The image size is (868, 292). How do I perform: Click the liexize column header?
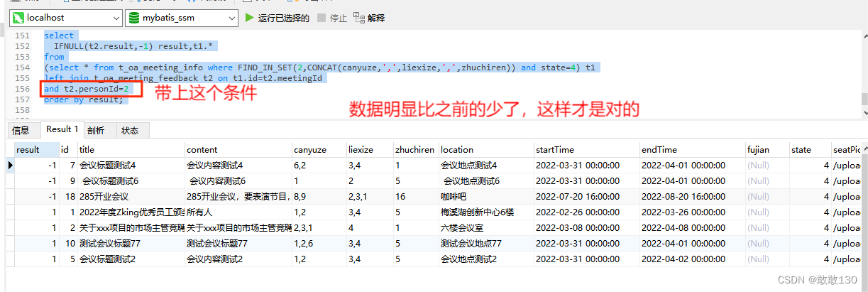point(369,150)
